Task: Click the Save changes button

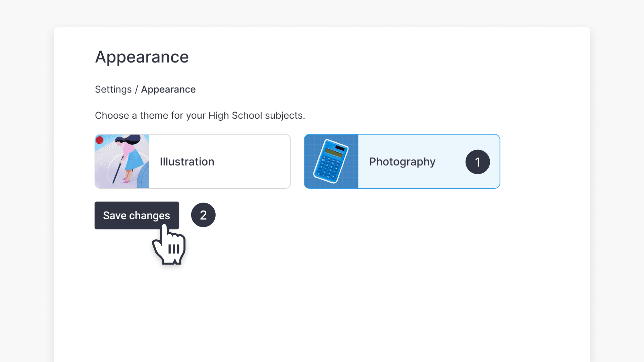Action: [x=137, y=216]
